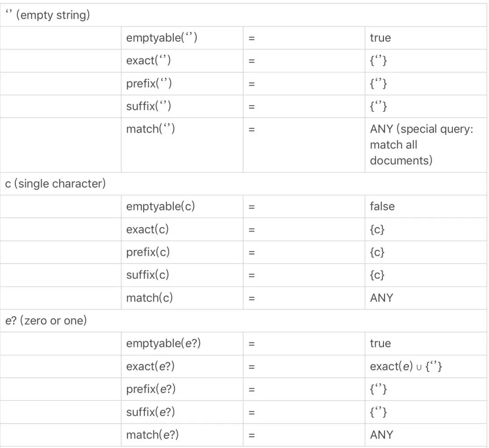Click the "exact(e) ∪ {''}" value cell
The image size is (489, 448).
(x=406, y=367)
